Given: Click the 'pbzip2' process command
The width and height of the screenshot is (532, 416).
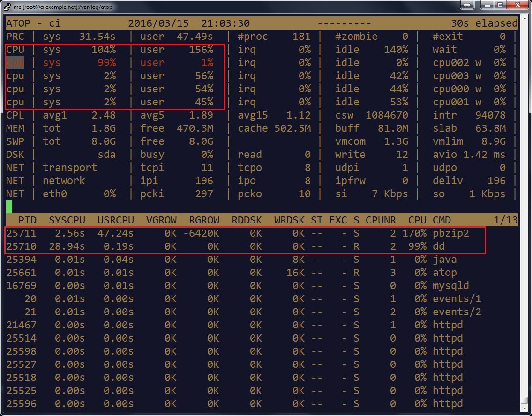Looking at the screenshot, I should (451, 234).
